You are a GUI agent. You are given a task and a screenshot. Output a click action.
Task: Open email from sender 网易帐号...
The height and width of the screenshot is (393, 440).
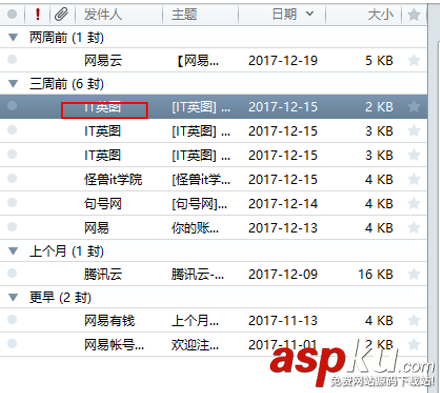[114, 345]
